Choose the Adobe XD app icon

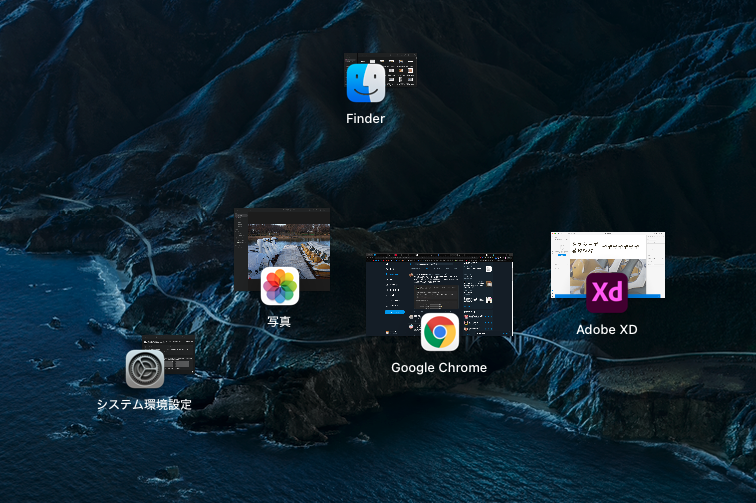click(x=607, y=293)
